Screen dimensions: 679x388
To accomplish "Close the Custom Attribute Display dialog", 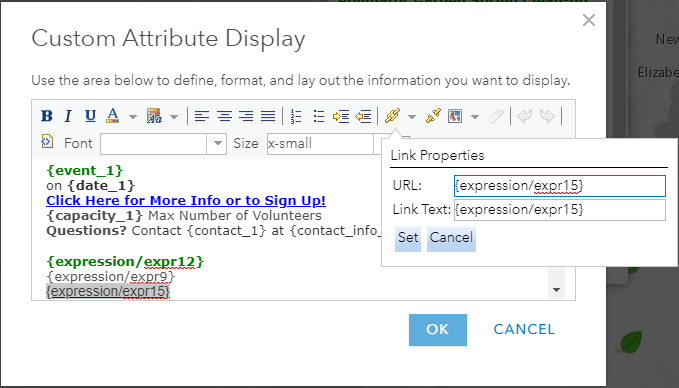I will pos(588,20).
